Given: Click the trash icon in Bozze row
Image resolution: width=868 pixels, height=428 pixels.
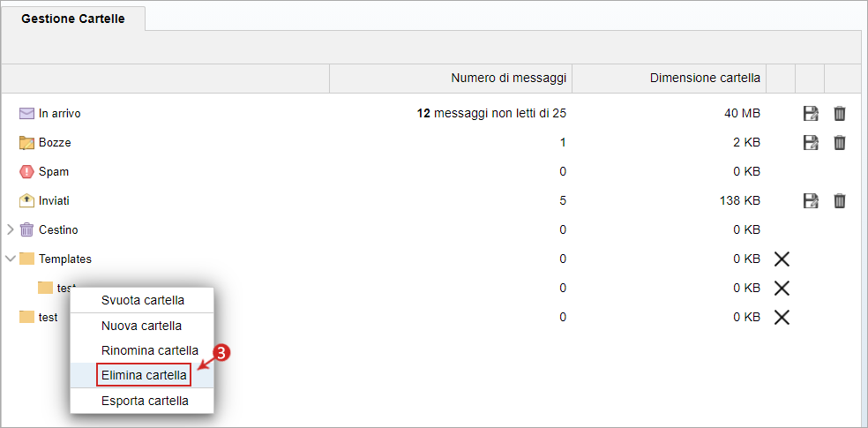Looking at the screenshot, I should [839, 142].
